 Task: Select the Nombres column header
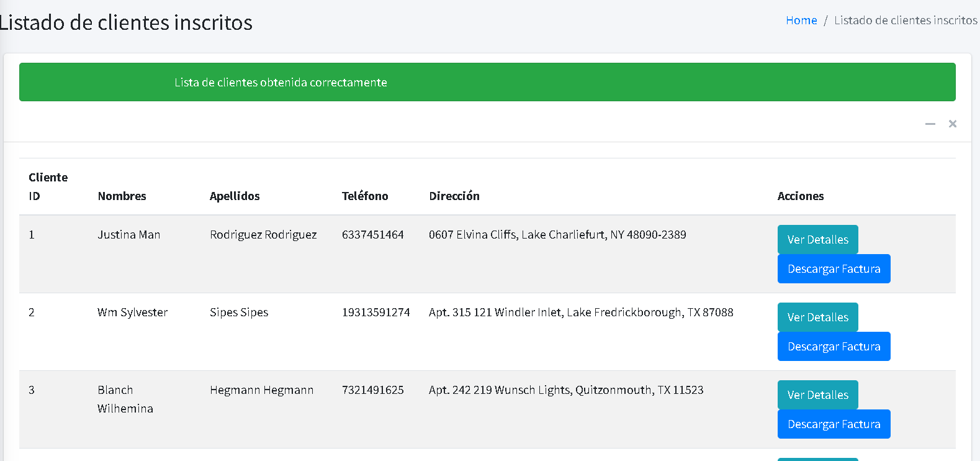122,196
